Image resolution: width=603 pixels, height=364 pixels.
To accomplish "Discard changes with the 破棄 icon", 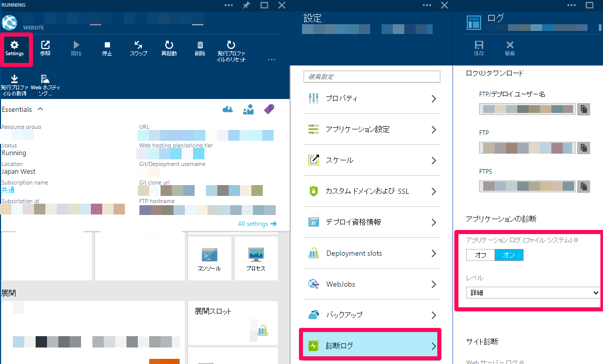I will click(509, 47).
